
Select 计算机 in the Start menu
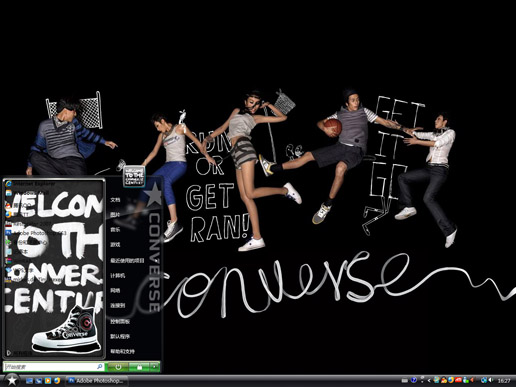point(118,276)
